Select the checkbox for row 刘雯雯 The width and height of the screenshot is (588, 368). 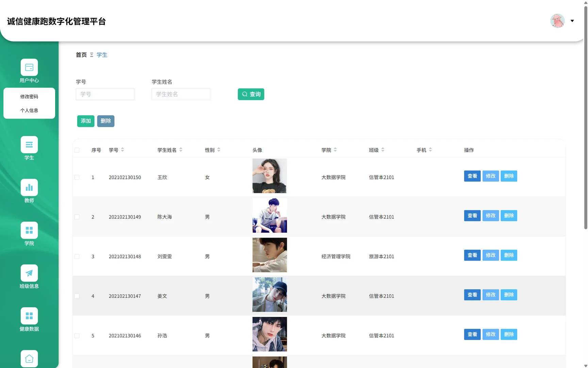pos(77,257)
